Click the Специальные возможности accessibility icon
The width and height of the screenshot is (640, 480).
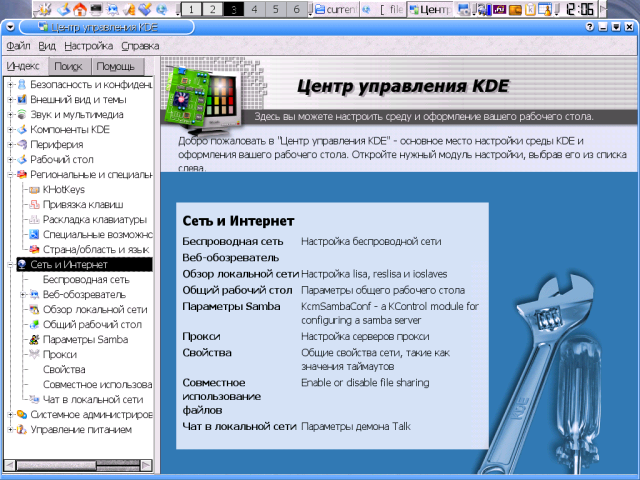click(x=35, y=234)
